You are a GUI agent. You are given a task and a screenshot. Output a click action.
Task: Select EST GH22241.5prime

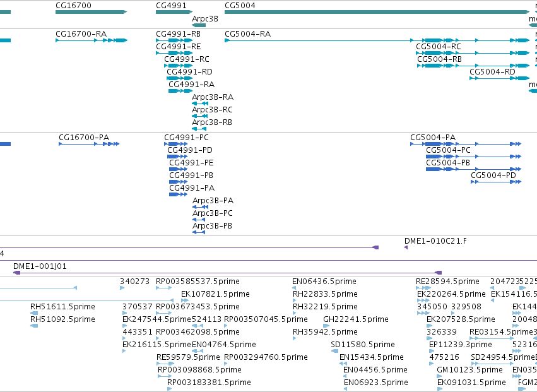356,319
